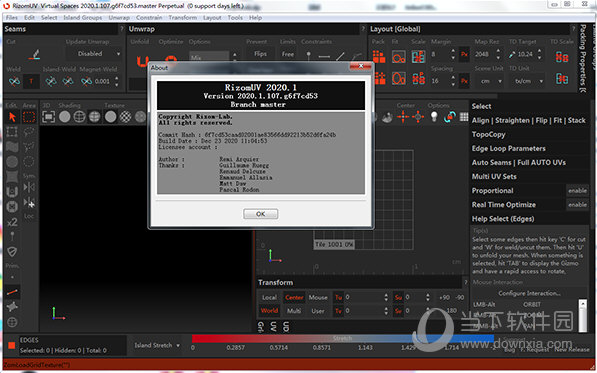Select the World transform mode
The width and height of the screenshot is (597, 373).
point(269,311)
